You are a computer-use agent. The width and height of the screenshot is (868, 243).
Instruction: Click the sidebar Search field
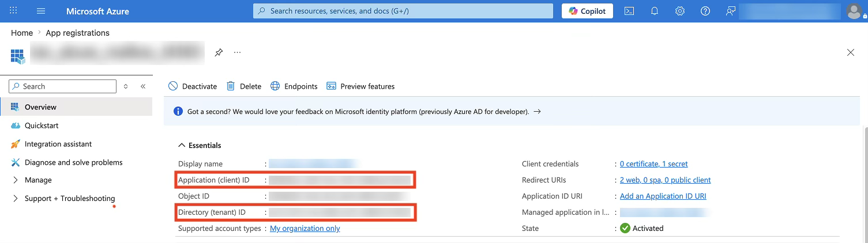coord(62,86)
